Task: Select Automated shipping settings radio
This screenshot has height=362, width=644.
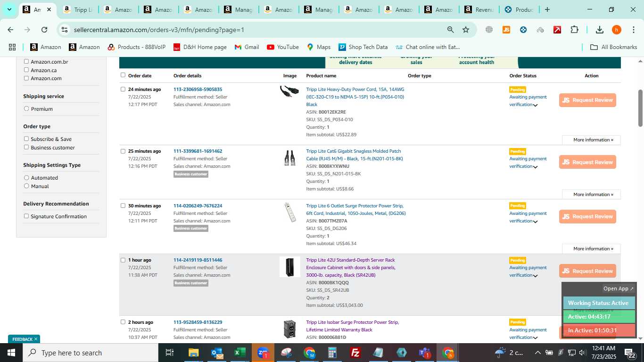Action: 26,177
